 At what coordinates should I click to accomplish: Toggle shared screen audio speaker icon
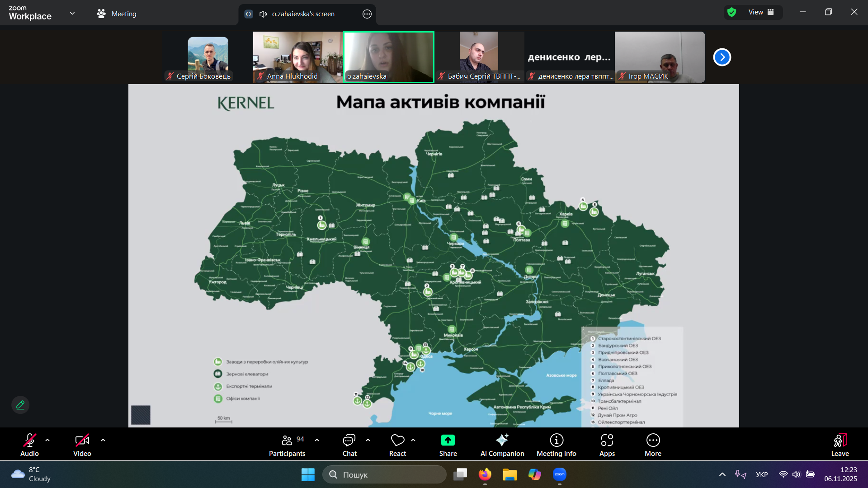(x=263, y=14)
